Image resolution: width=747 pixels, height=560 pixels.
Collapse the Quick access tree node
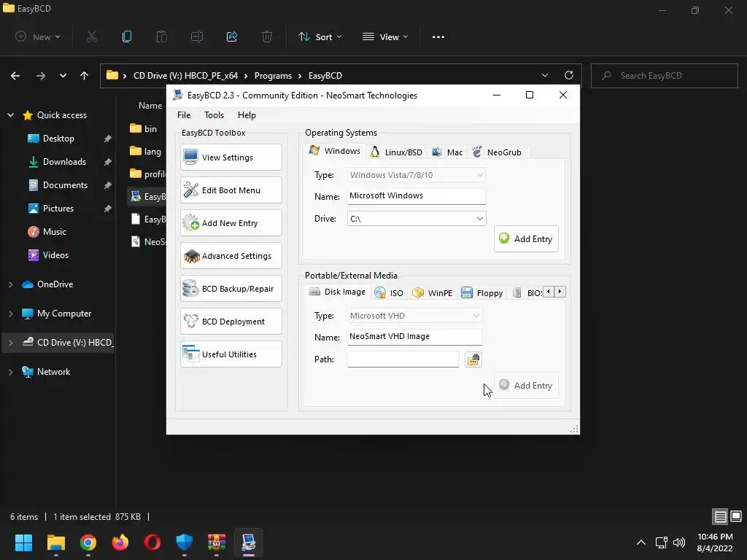point(10,114)
